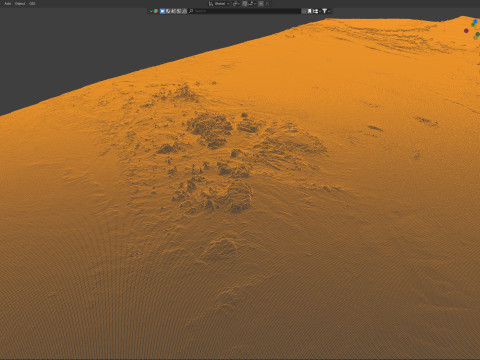
Task: Click the blue Z axis gizmo ball
Action: (475, 21)
